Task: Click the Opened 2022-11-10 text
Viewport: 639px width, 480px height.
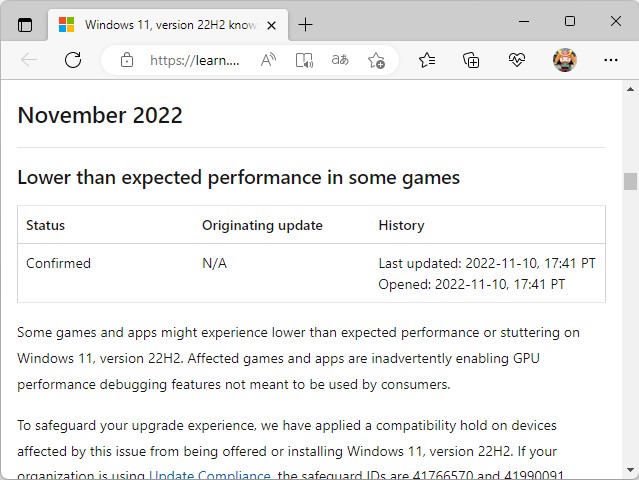Action: coord(472,284)
